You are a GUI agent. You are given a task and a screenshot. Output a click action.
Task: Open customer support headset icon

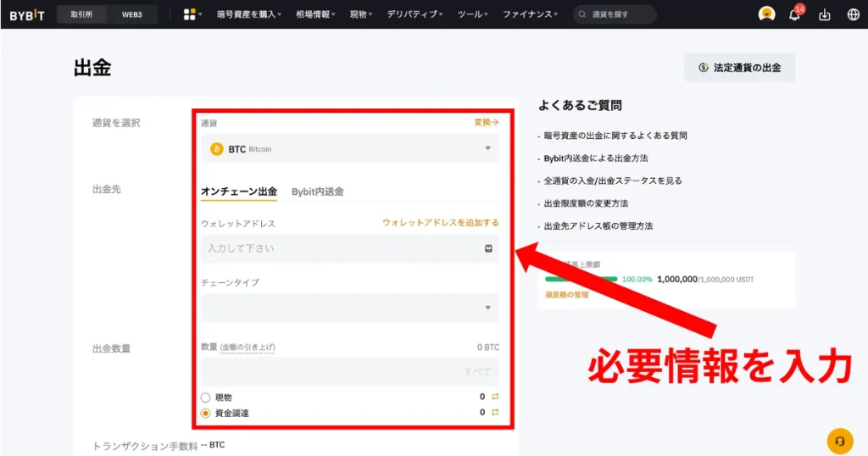point(840,441)
